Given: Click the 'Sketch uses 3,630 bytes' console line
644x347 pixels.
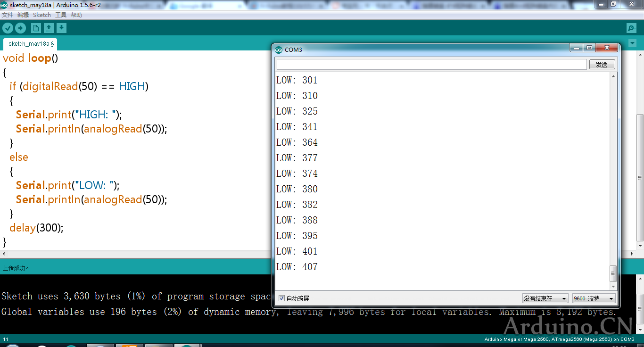Looking at the screenshot, I should (x=136, y=297).
